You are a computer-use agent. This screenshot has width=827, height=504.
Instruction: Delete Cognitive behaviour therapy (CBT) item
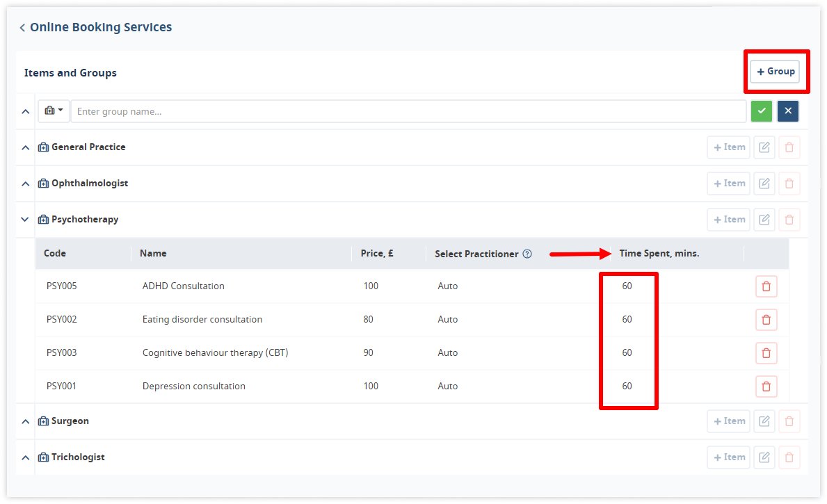(766, 352)
